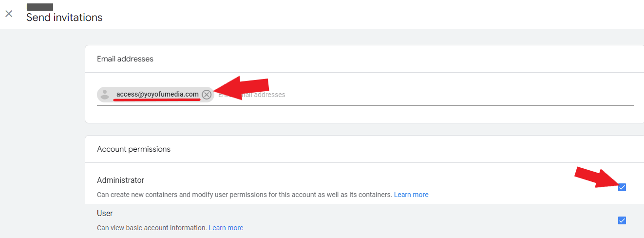
Task: Remove the access@yoyofumedia.com email chip
Action: (207, 95)
